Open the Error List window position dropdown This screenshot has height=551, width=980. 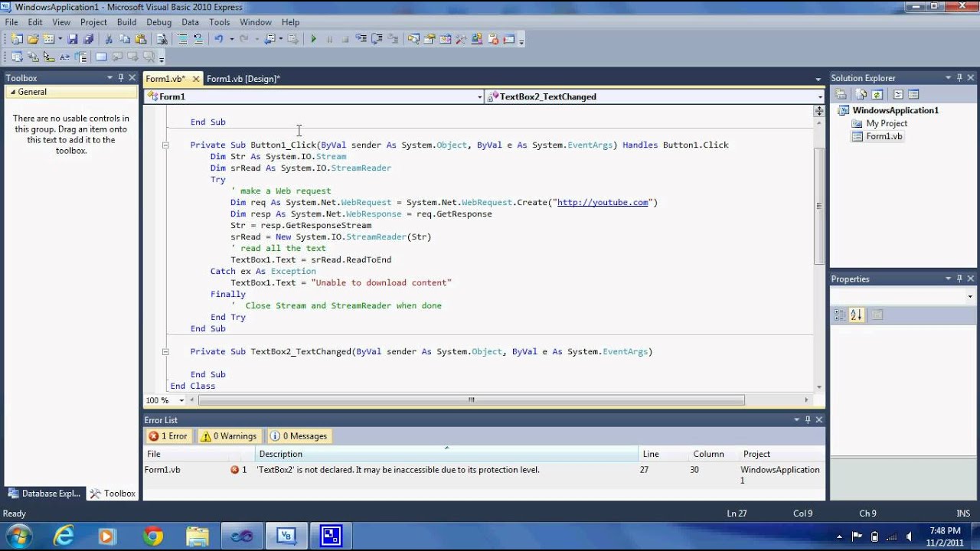pyautogui.click(x=795, y=419)
